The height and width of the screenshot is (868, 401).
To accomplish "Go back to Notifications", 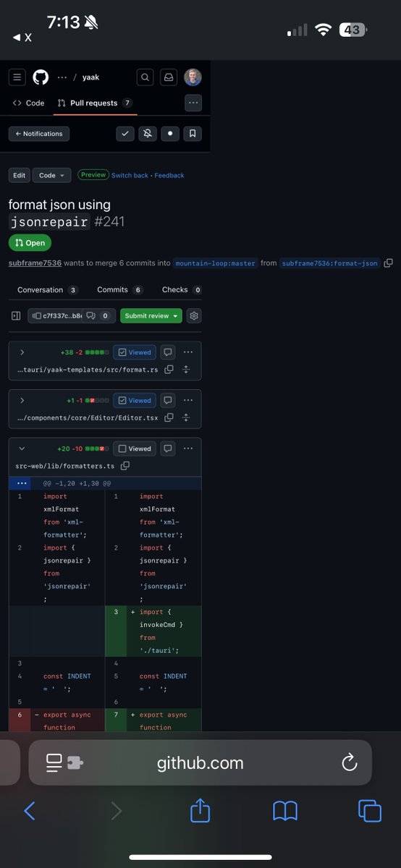I will 39,134.
